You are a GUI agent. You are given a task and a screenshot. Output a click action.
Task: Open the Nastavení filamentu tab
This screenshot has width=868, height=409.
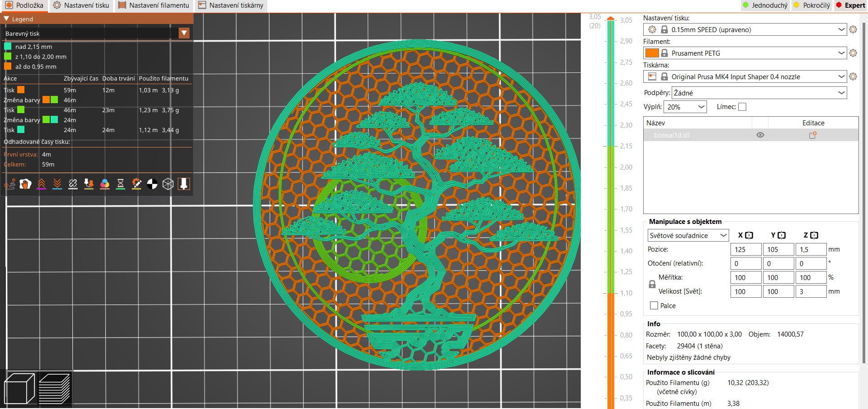click(x=154, y=5)
